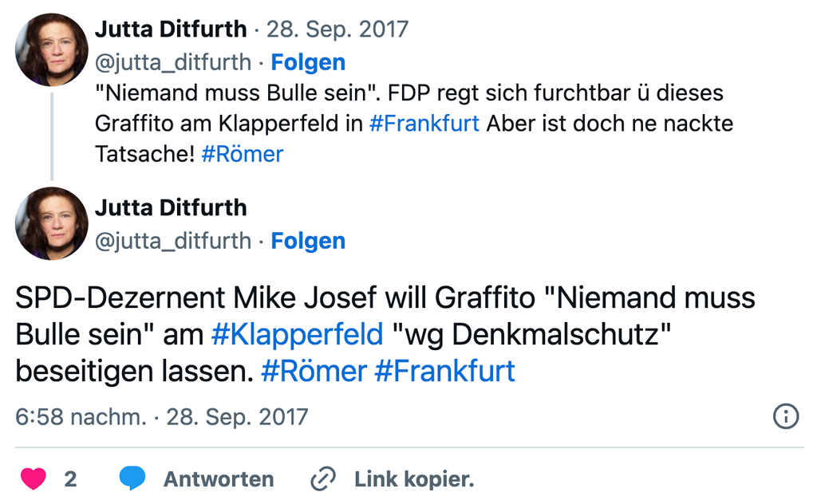Click the pink heart like icon
Viewport: 817px width, 504px height.
pyautogui.click(x=33, y=478)
